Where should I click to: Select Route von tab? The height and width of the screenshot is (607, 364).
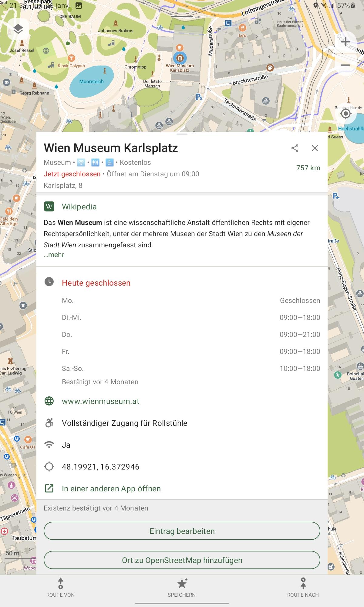60,588
